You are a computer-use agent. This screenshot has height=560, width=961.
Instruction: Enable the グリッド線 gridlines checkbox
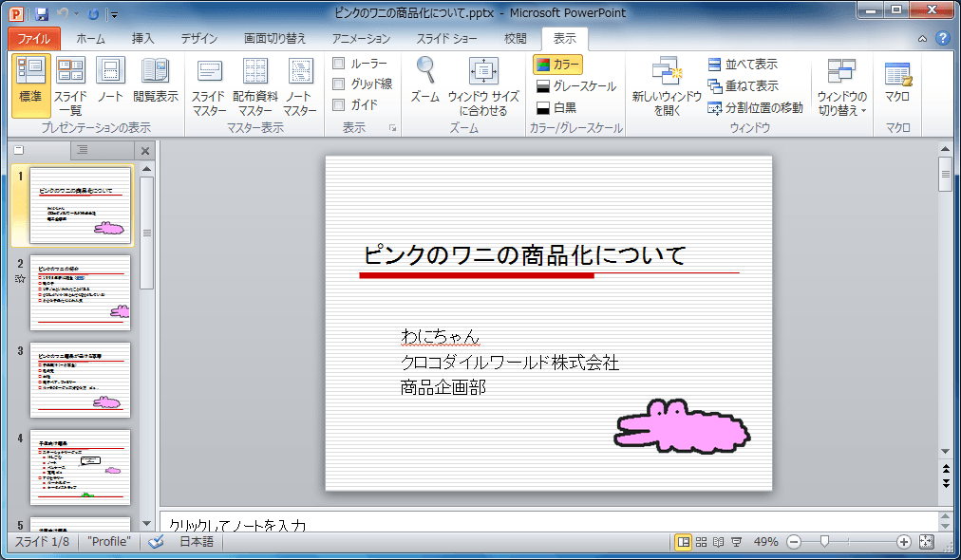point(338,84)
